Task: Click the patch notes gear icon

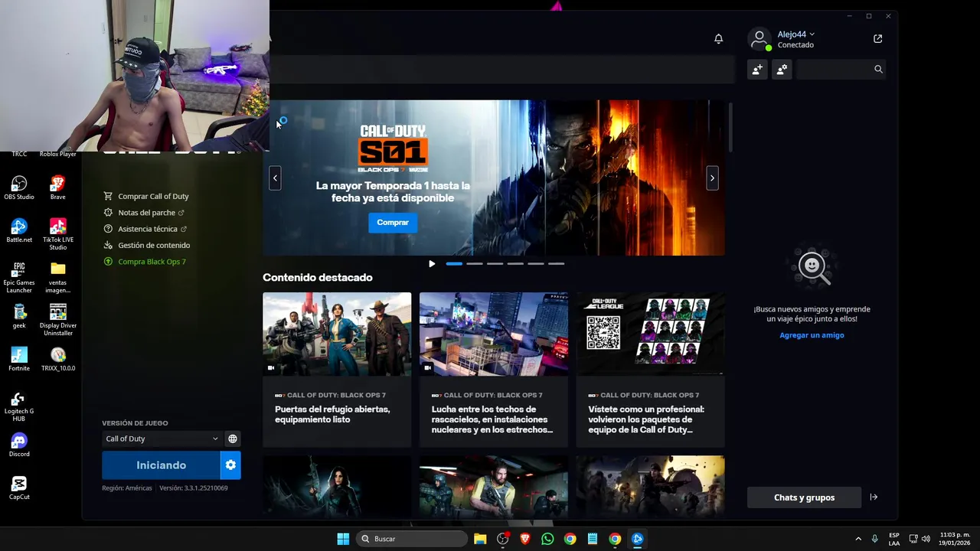Action: point(108,213)
